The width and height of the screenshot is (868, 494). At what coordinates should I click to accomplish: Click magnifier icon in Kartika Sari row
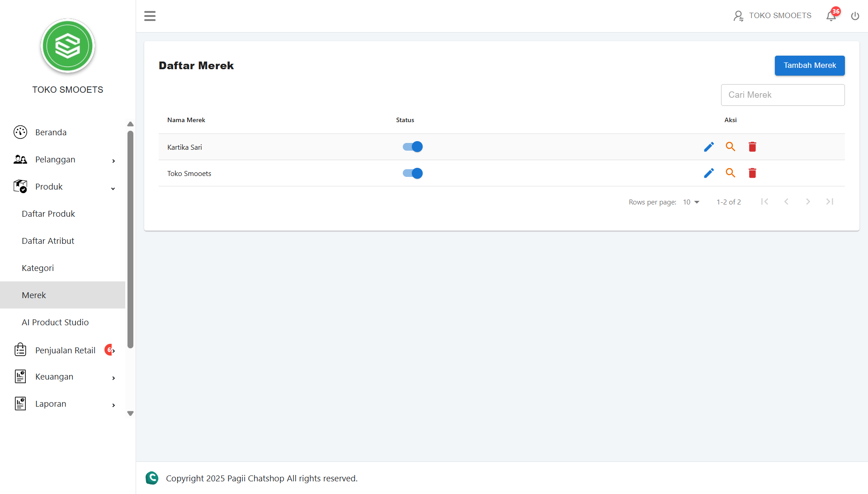coord(730,147)
